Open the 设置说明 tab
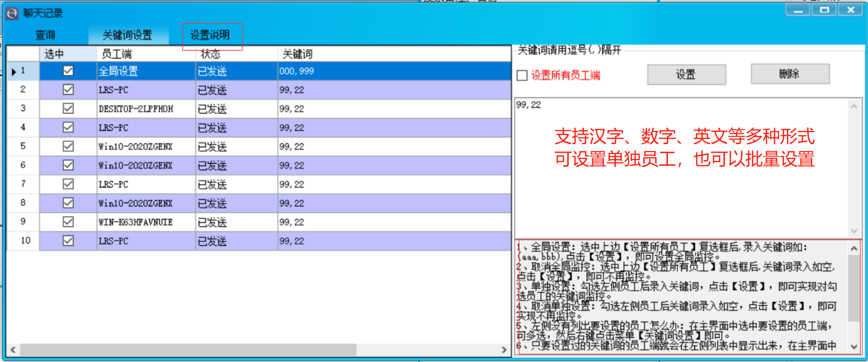The image size is (868, 362). pos(210,35)
